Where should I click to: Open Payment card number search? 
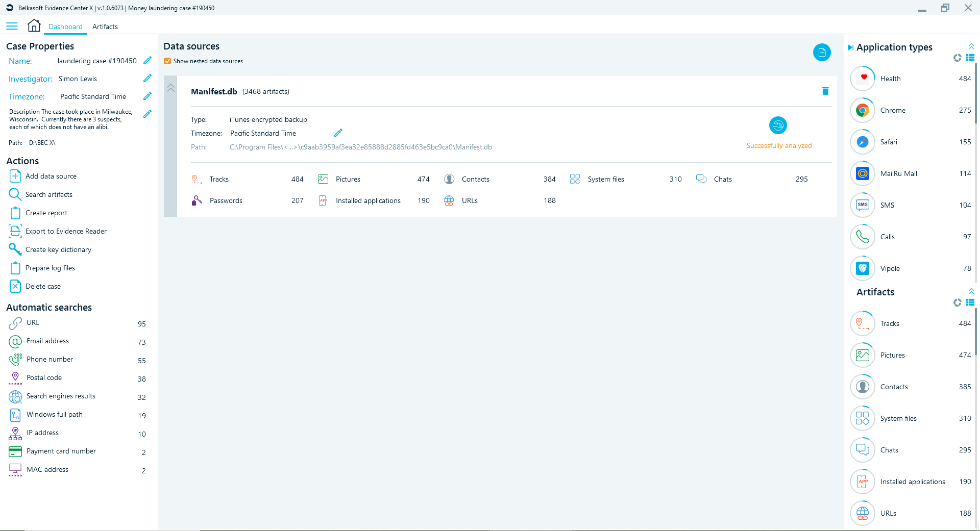point(77,451)
